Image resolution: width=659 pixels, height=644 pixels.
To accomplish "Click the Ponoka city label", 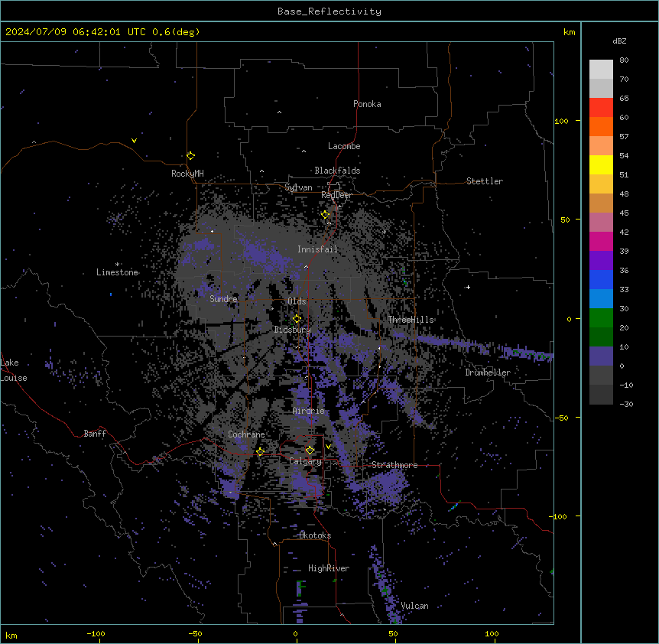I will click(367, 104).
